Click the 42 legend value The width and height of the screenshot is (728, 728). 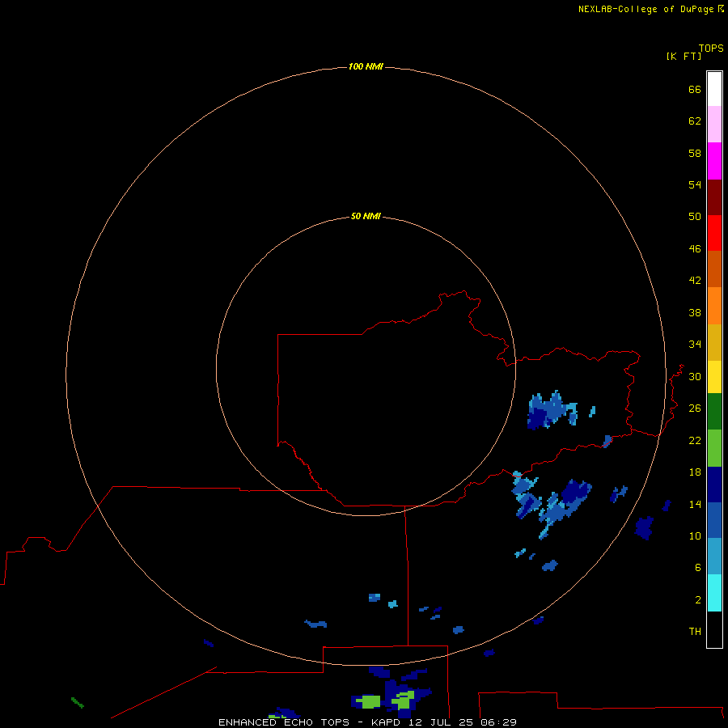(695, 281)
